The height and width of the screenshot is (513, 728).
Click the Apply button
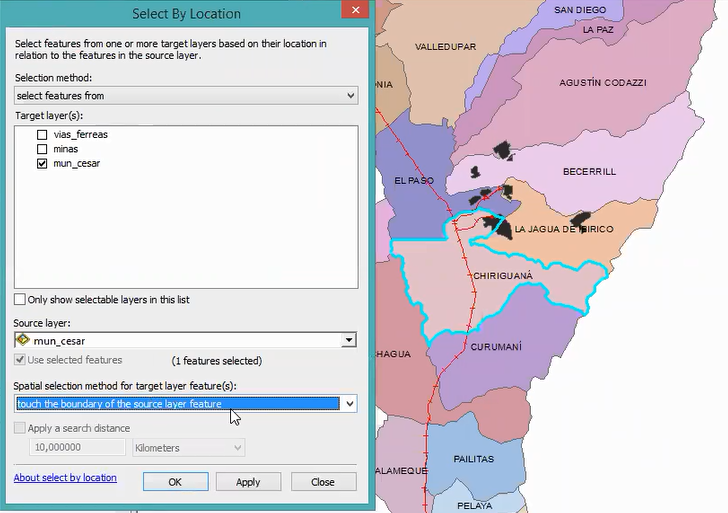[x=248, y=482]
